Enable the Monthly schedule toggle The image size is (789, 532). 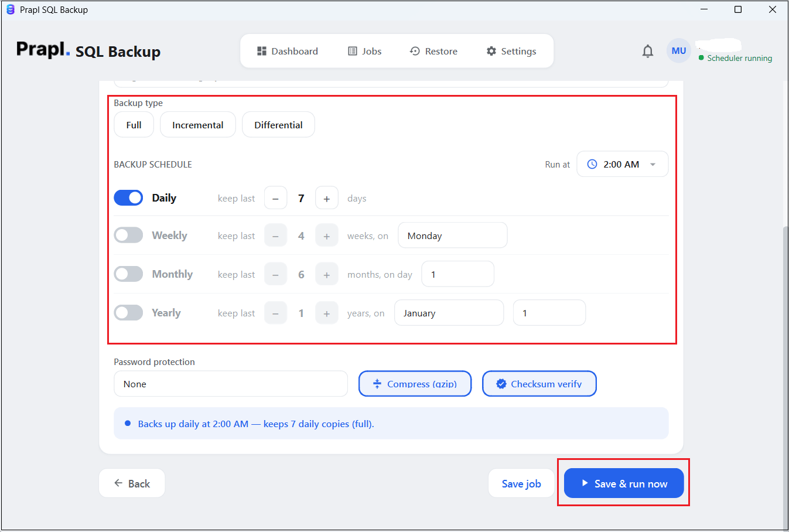click(x=128, y=274)
